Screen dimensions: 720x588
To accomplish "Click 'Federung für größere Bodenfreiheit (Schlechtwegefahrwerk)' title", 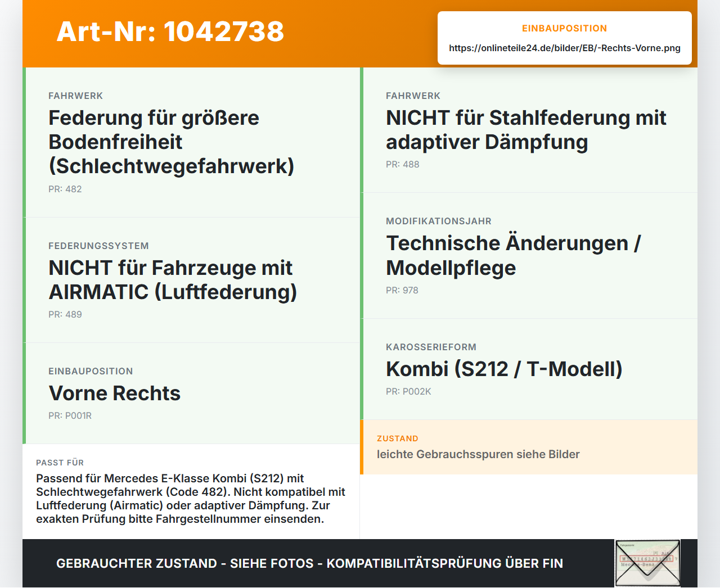I will pos(172,142).
